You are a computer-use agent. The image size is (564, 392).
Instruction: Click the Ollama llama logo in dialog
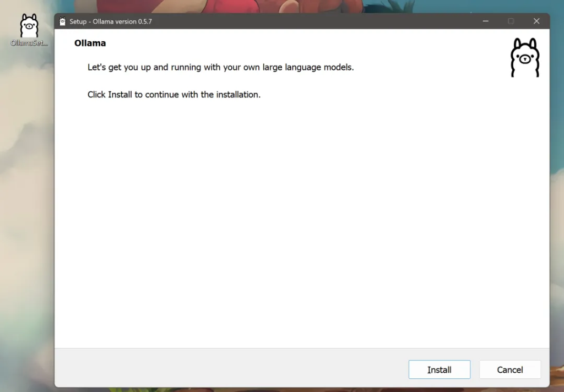525,58
